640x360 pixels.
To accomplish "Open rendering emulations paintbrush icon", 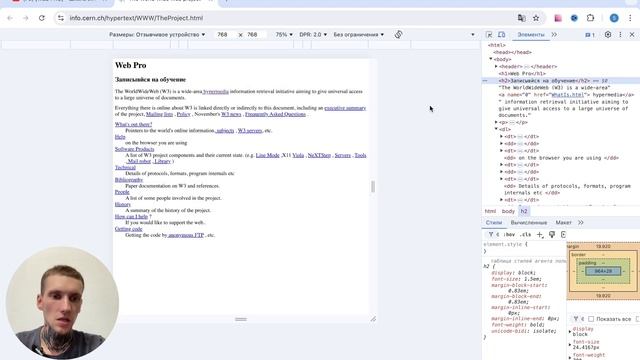I will point(552,234).
